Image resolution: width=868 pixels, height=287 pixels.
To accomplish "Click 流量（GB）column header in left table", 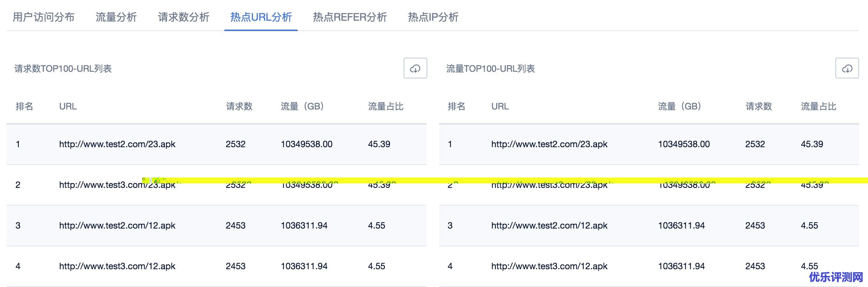I will (x=303, y=107).
